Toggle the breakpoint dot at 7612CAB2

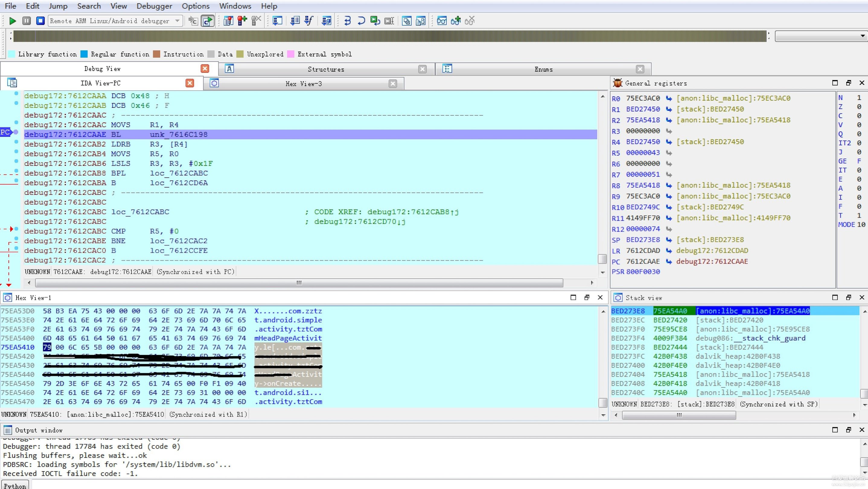pyautogui.click(x=16, y=142)
